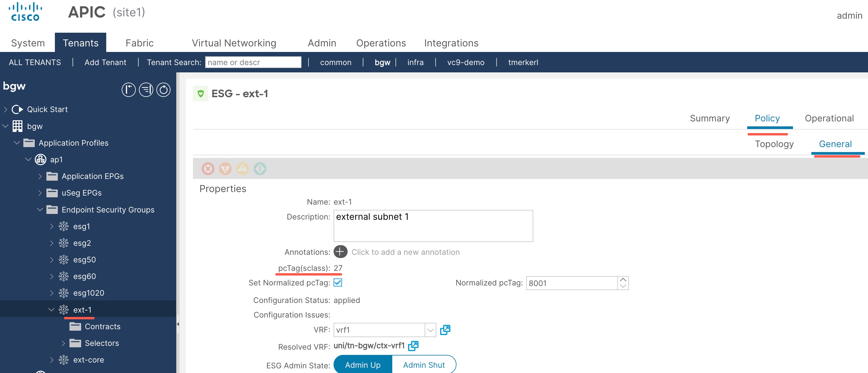Open the VRF vrf1 object link icon
868x373 pixels.
coord(445,330)
